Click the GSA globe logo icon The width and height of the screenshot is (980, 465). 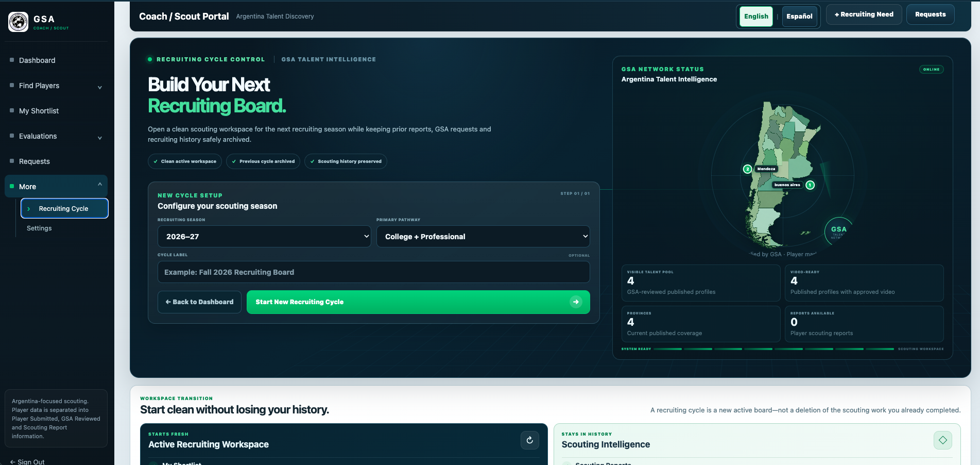point(19,22)
